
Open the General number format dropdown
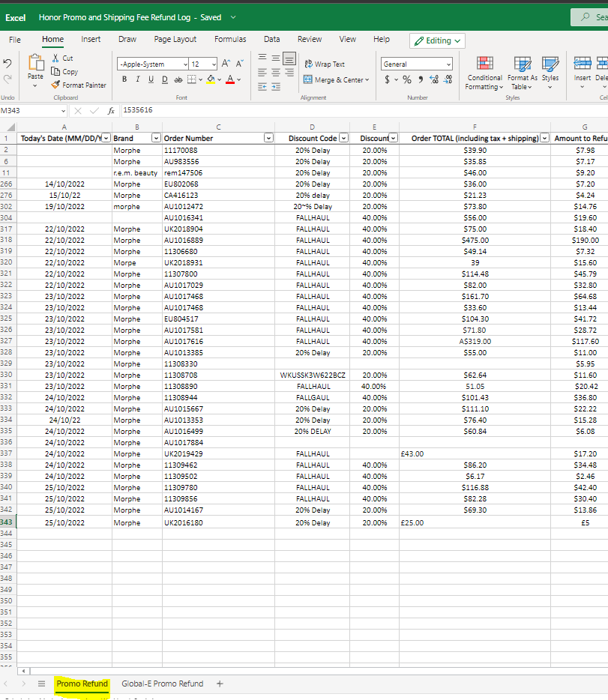(417, 64)
